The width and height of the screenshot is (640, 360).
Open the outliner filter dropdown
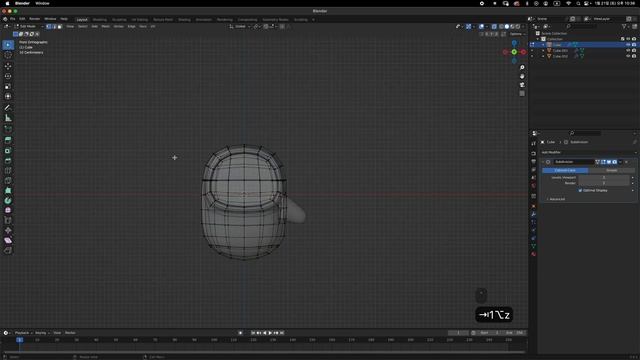[625, 27]
